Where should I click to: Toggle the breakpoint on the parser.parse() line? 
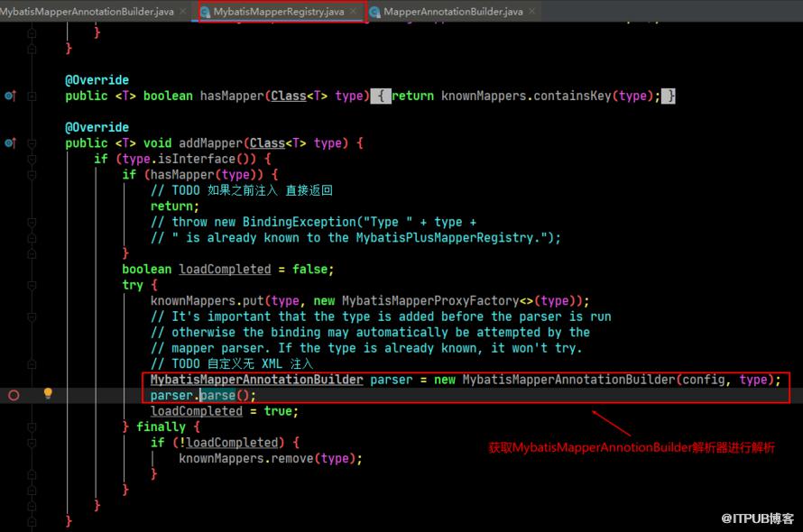(14, 395)
